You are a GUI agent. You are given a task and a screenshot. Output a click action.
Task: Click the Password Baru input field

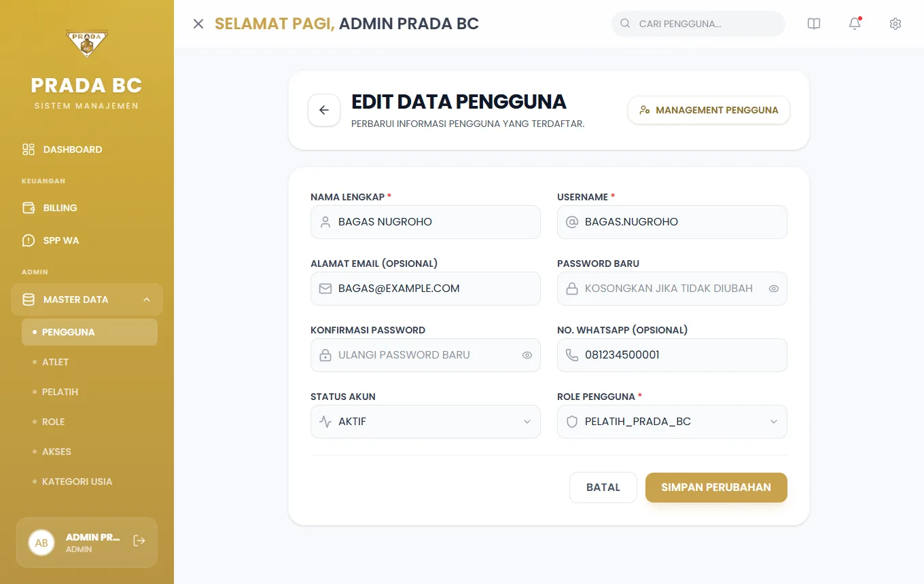pos(672,289)
